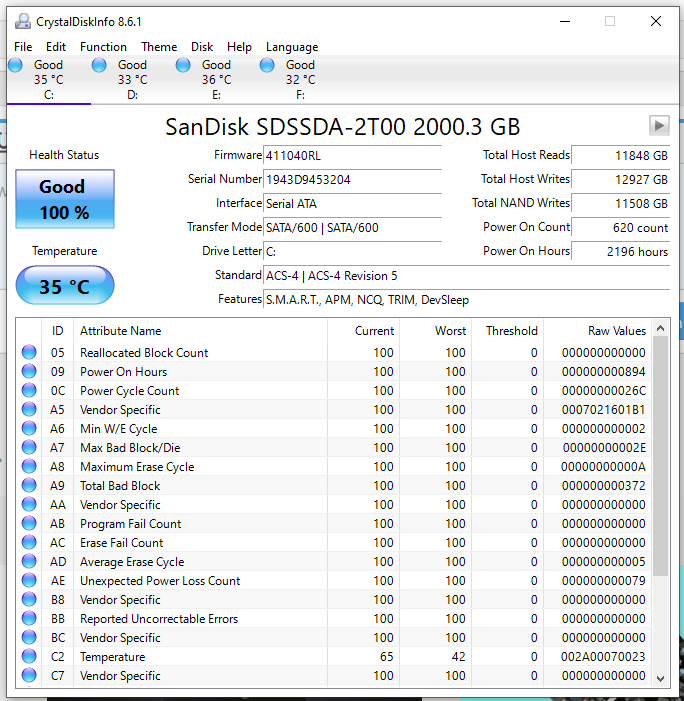The height and width of the screenshot is (701, 684).
Task: Close the CrystalDiskInfo window
Action: pyautogui.click(x=656, y=21)
